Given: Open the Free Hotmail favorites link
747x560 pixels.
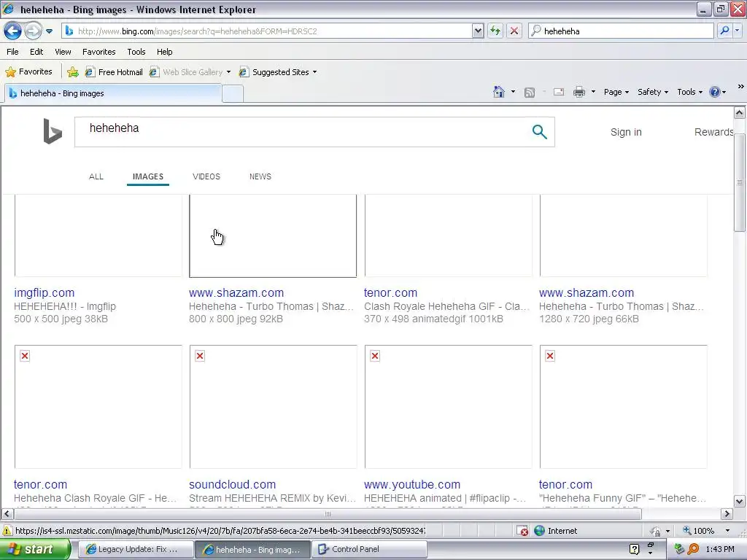Looking at the screenshot, I should (x=114, y=72).
